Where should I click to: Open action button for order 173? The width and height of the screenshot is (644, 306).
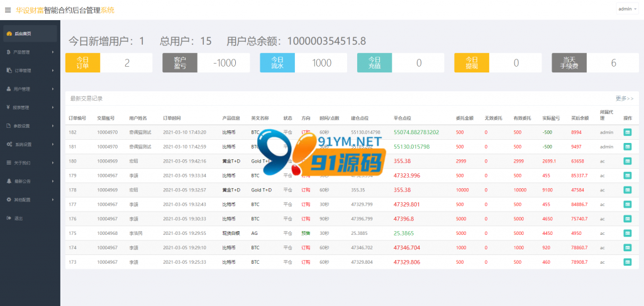[627, 262]
